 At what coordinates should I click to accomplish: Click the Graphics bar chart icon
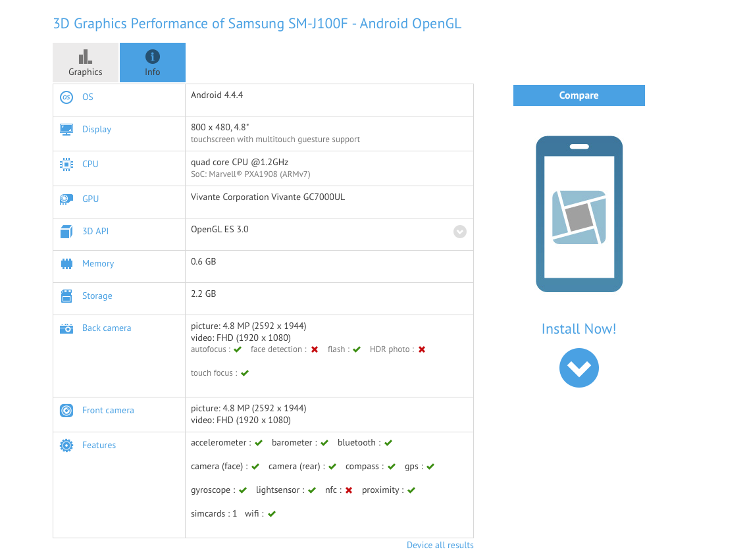tap(86, 57)
